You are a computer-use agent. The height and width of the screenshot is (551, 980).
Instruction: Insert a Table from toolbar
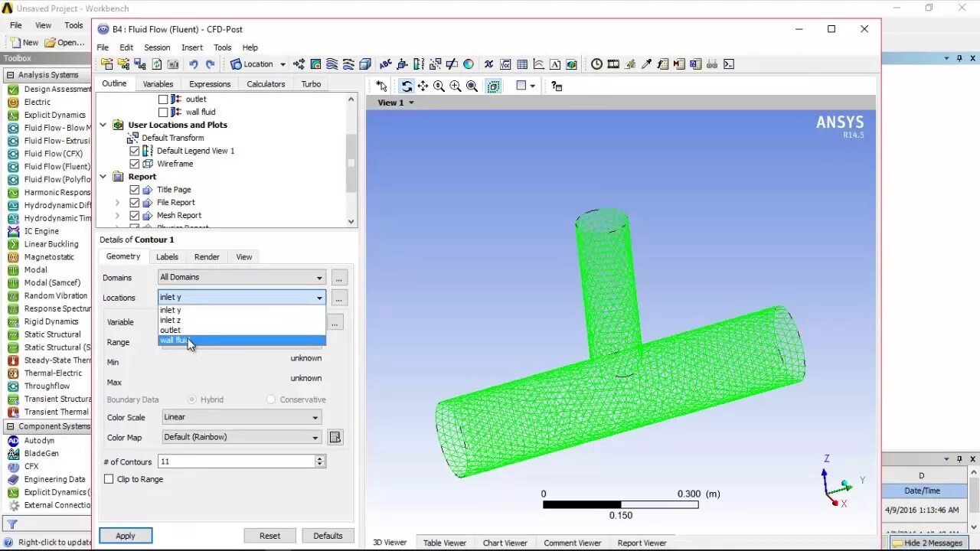tap(521, 64)
